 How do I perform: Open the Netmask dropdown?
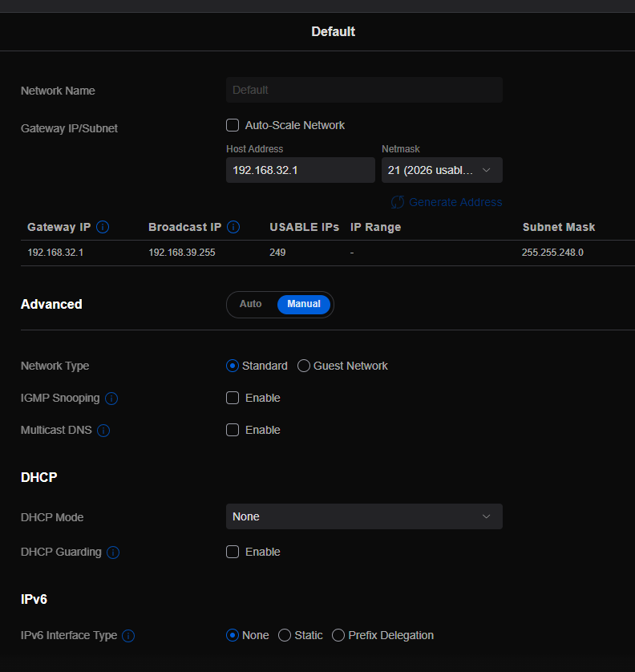pos(442,170)
